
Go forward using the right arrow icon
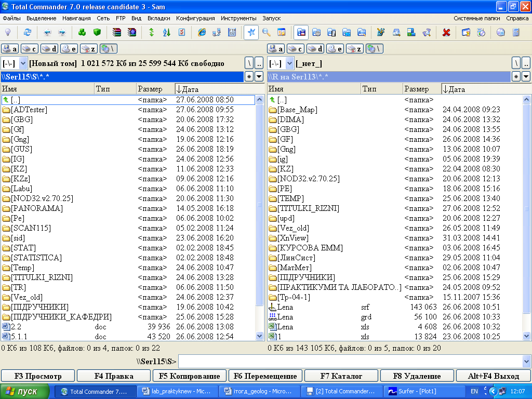click(x=62, y=32)
